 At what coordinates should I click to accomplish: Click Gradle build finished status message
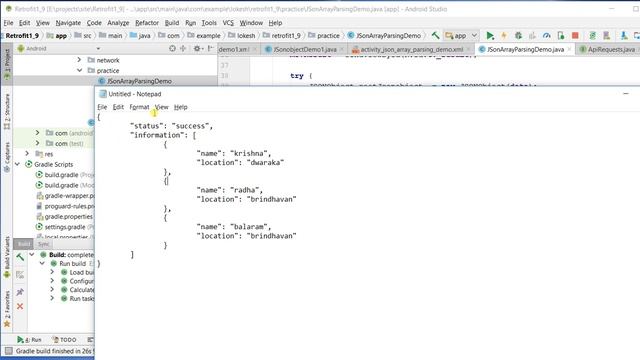coord(55,351)
